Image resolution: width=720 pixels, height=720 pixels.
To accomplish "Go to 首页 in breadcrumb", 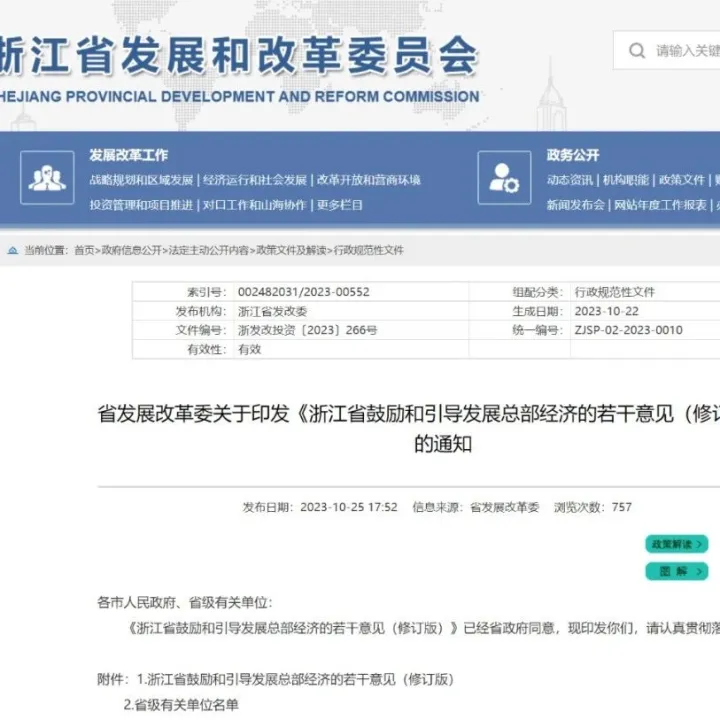I will click(84, 250).
